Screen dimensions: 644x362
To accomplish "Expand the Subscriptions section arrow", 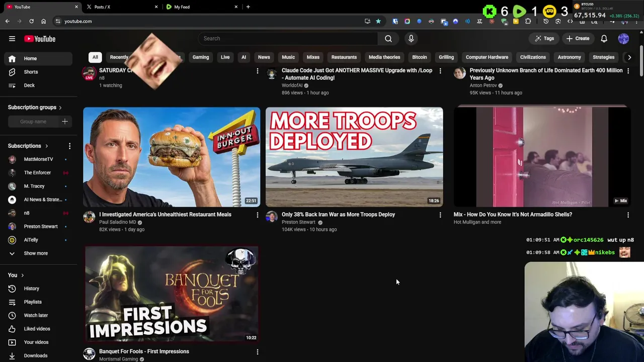I will pyautogui.click(x=46, y=146).
